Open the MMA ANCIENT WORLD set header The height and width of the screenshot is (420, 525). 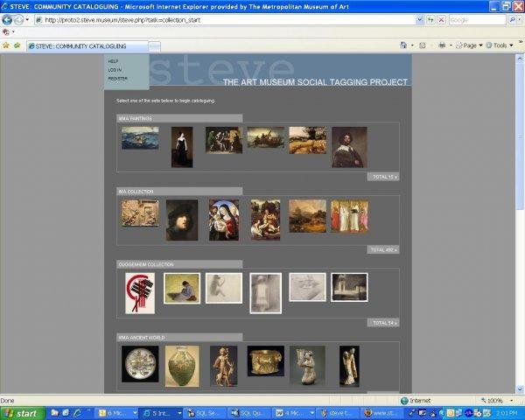[x=179, y=338]
